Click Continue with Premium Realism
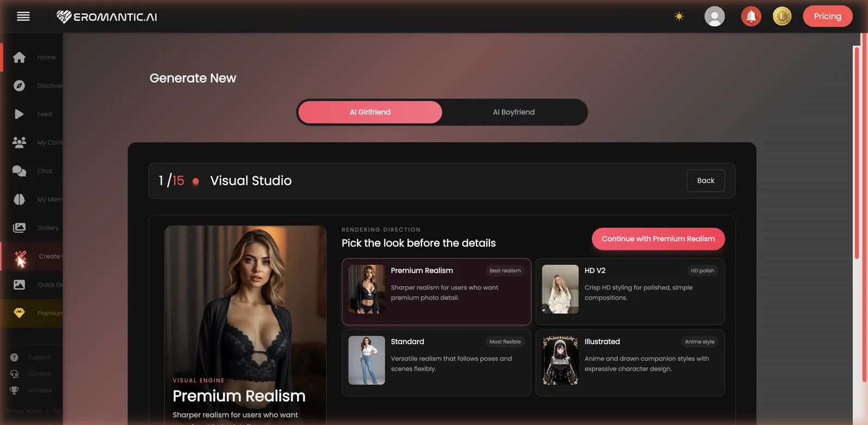868x425 pixels. coord(658,239)
